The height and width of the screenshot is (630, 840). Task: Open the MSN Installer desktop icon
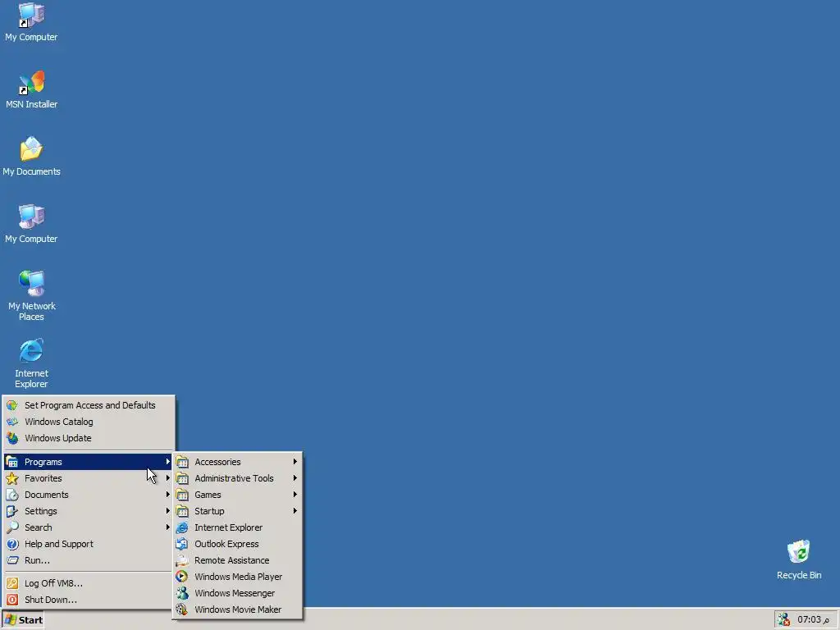click(x=32, y=89)
